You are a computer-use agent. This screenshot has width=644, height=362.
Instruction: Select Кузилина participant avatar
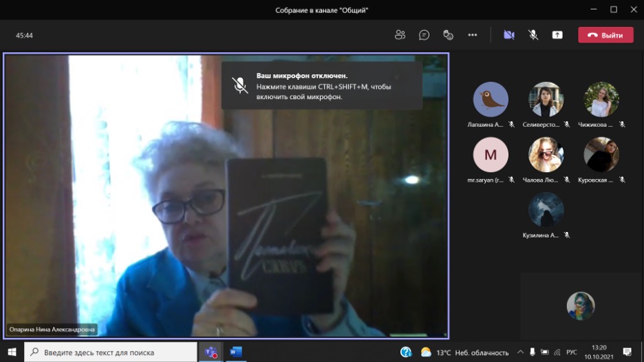click(x=546, y=210)
